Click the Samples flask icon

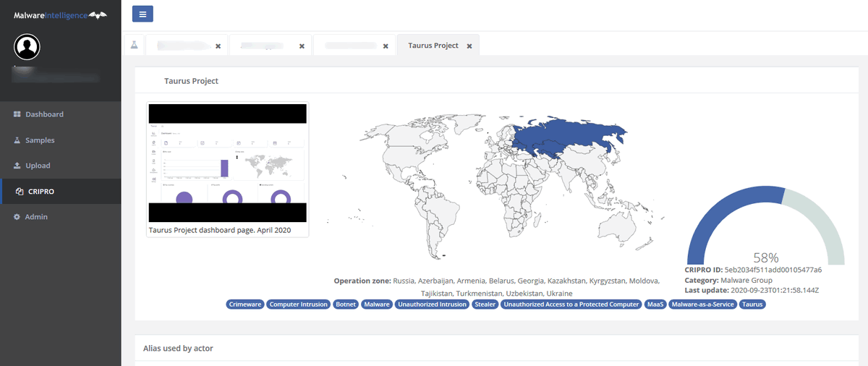coord(17,140)
